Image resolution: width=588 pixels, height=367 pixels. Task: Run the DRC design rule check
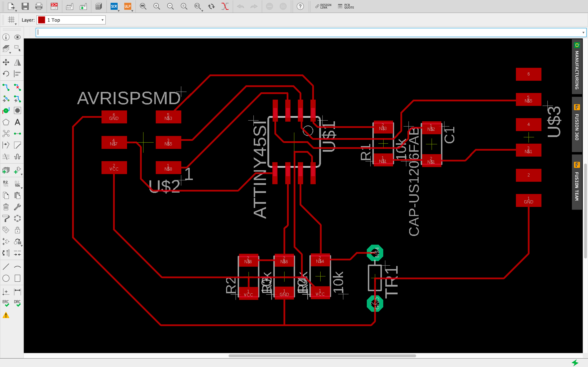17,303
